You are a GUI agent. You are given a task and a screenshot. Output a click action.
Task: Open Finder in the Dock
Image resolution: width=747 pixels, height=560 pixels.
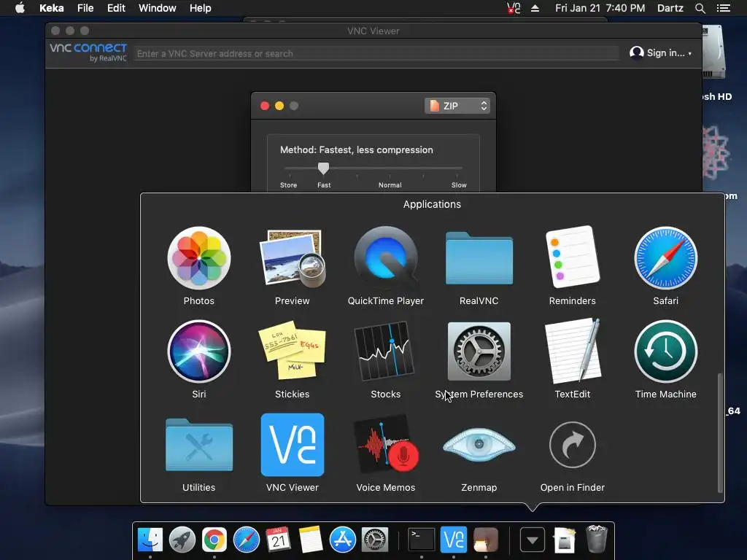click(150, 540)
